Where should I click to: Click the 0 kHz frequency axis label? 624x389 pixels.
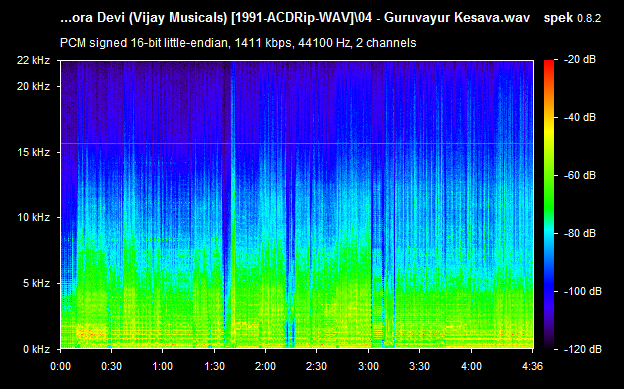click(36, 349)
